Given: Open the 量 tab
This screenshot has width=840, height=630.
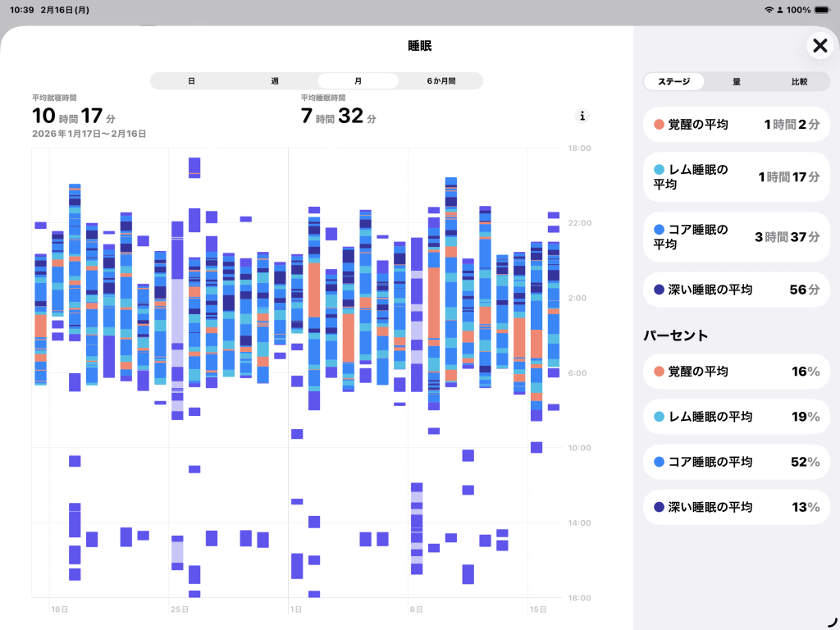Looking at the screenshot, I should click(737, 82).
